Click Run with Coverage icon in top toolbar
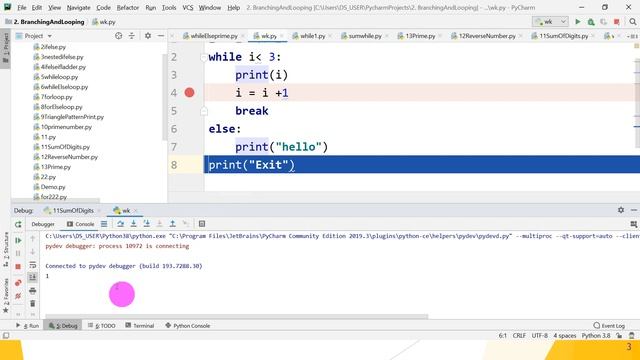The height and width of the screenshot is (360, 640). tap(604, 22)
